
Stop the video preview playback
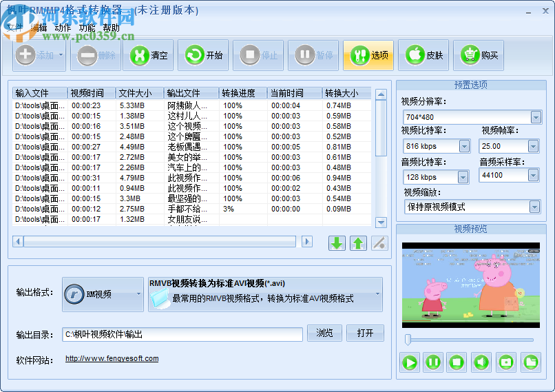coord(457,362)
